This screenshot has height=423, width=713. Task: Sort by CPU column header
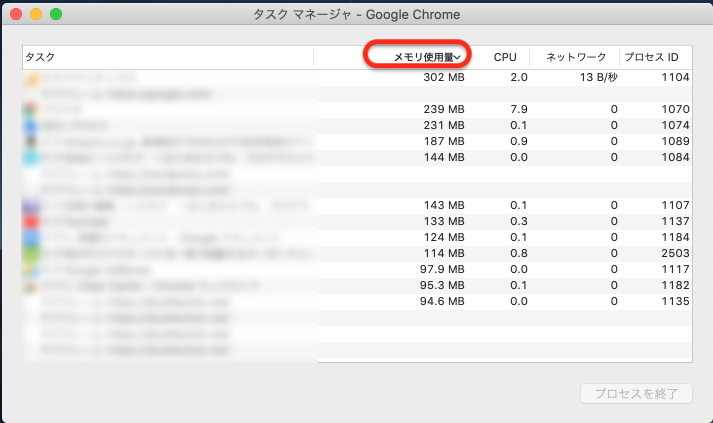pyautogui.click(x=505, y=57)
